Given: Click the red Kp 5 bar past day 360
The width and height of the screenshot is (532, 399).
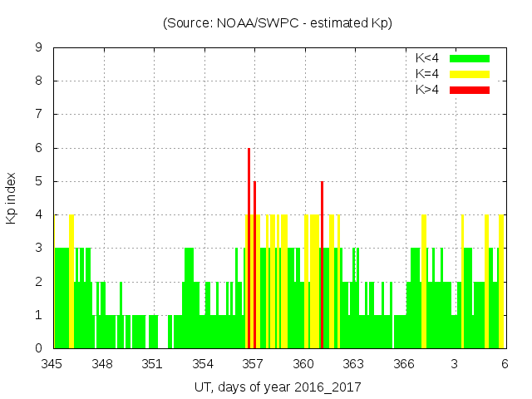Looking at the screenshot, I should pyautogui.click(x=322, y=264).
